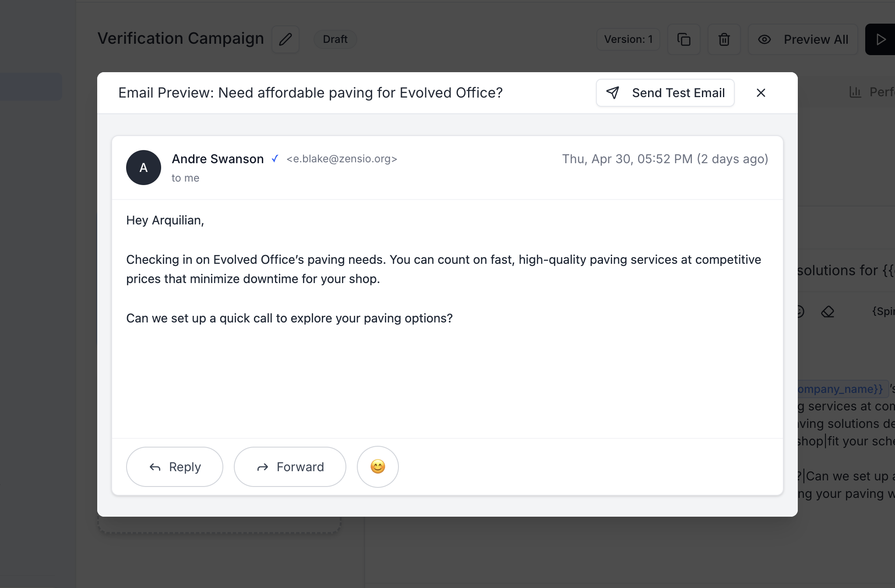Image resolution: width=895 pixels, height=588 pixels.
Task: Send a test email from preview
Action: click(x=665, y=93)
